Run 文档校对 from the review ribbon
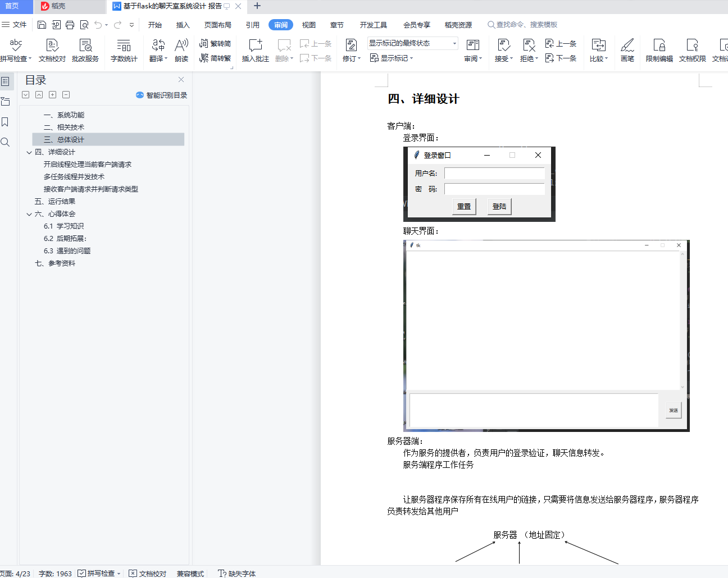 [52, 51]
